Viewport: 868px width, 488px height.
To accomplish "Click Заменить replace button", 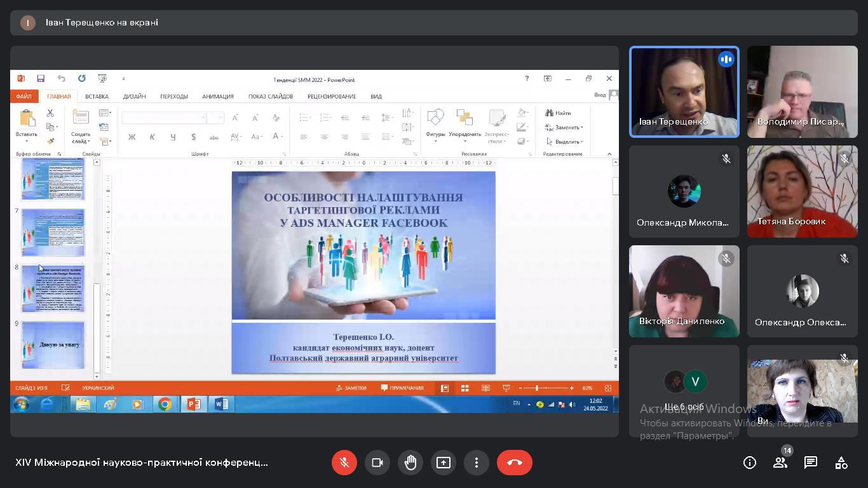I will (564, 127).
